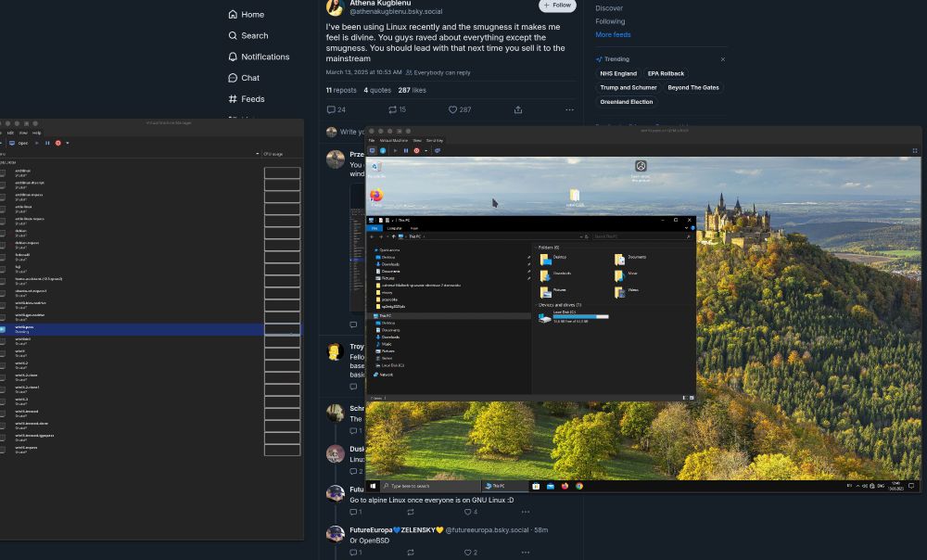This screenshot has height=560, width=927.
Task: View the 287 likes list
Action: click(x=413, y=91)
